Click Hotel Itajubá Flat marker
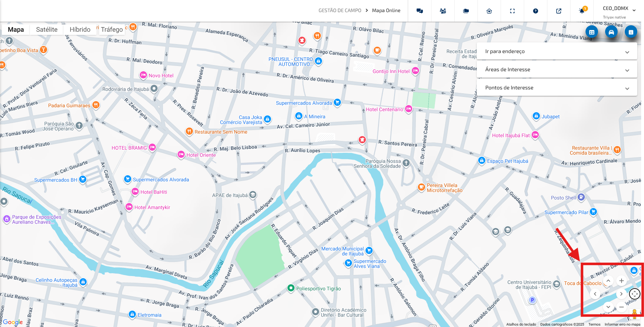The image size is (644, 327). [x=535, y=135]
